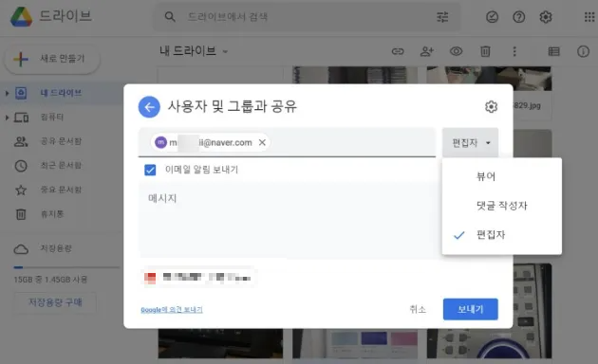Viewport: 598px width, 364px height.
Task: Select 내 드라이브 in sidebar
Action: 61,93
